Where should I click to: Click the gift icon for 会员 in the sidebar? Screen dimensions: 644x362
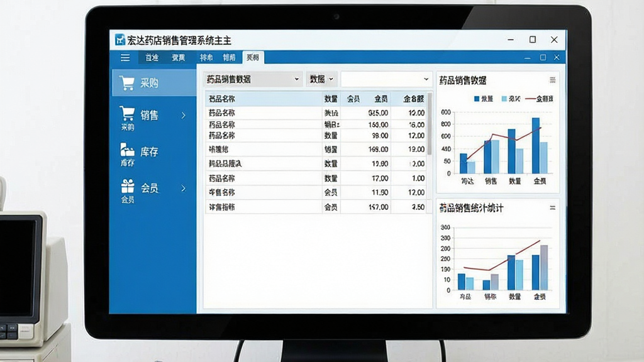(x=128, y=186)
